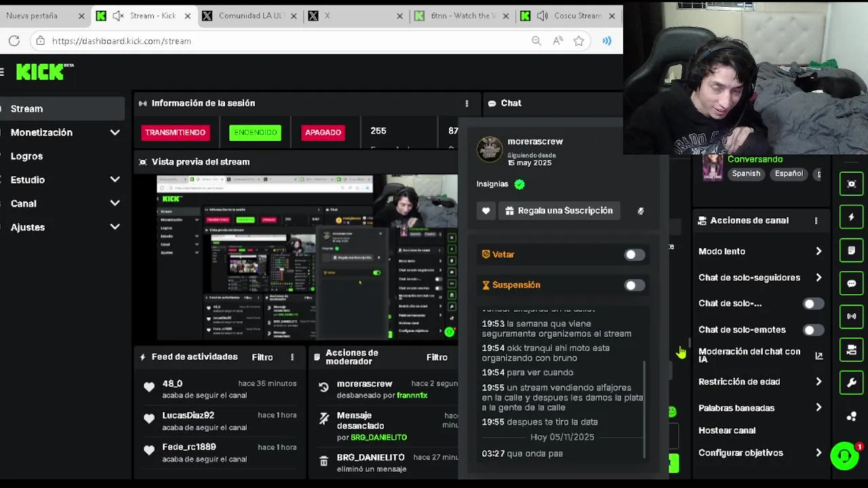Click the wrench tools icon in right toolbar
Screen dimensions: 868x488
pos(852,383)
